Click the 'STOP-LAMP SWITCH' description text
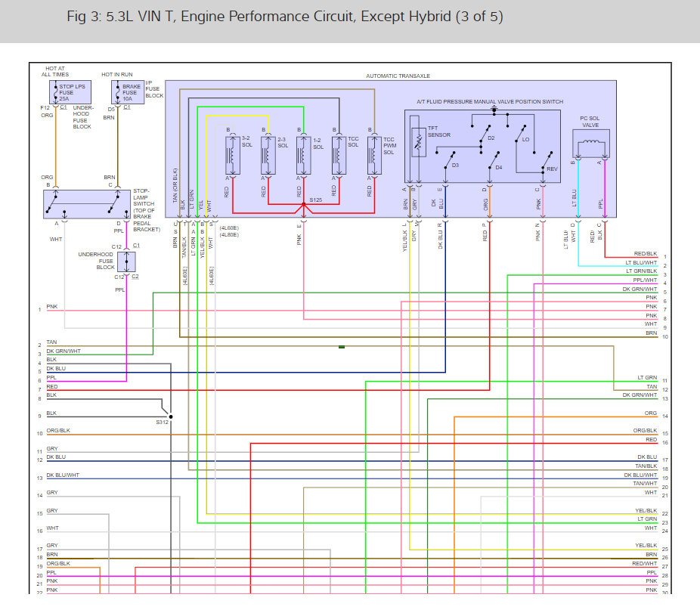Image resolution: width=700 pixels, height=613 pixels. click(147, 210)
